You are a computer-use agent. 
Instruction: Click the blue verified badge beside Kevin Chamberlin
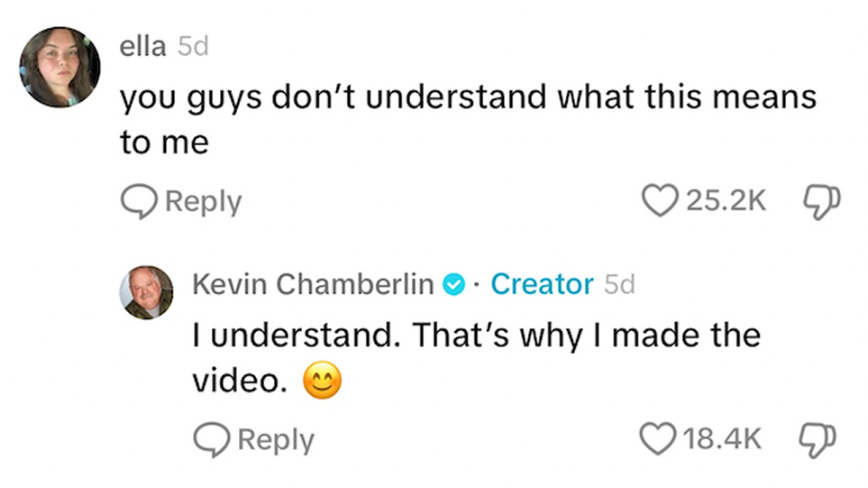pos(452,285)
